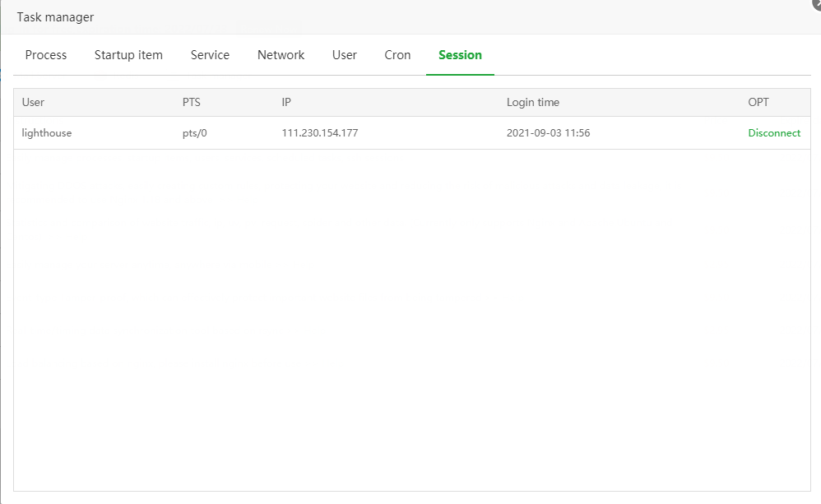The image size is (821, 504).
Task: Open the Service tab
Action: (x=210, y=55)
